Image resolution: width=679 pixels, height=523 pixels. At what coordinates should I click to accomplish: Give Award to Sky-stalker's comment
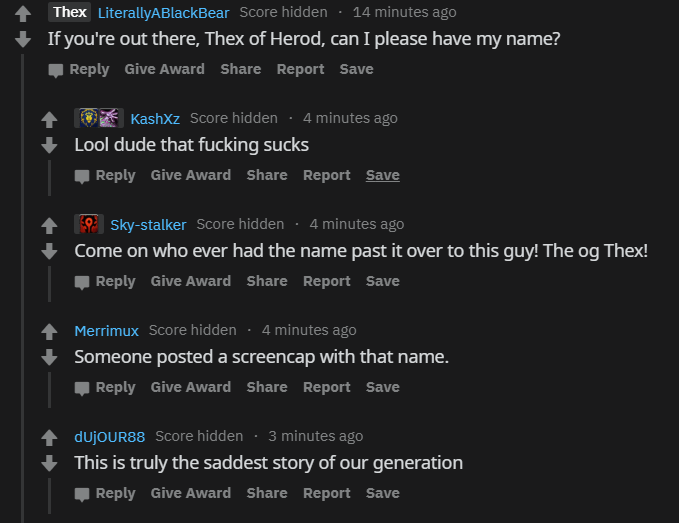click(x=191, y=281)
